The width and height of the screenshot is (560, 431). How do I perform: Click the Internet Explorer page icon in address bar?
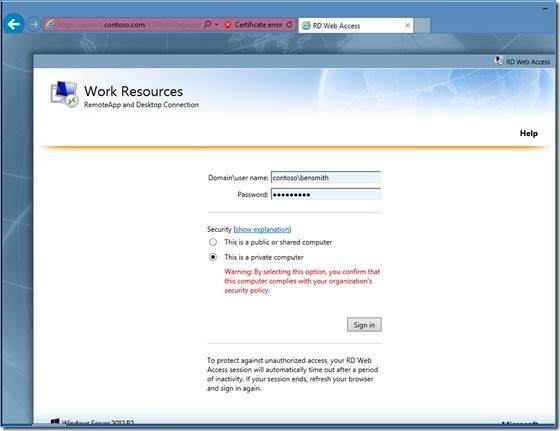51,25
